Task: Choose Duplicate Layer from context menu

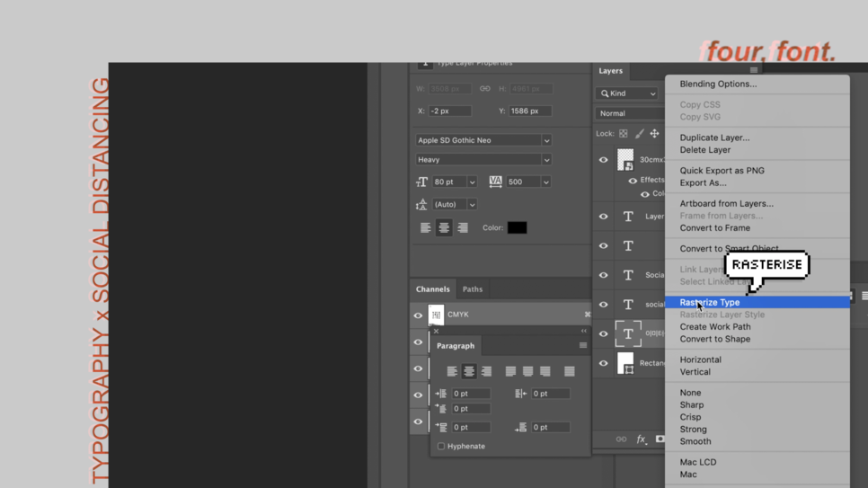Action: point(714,138)
